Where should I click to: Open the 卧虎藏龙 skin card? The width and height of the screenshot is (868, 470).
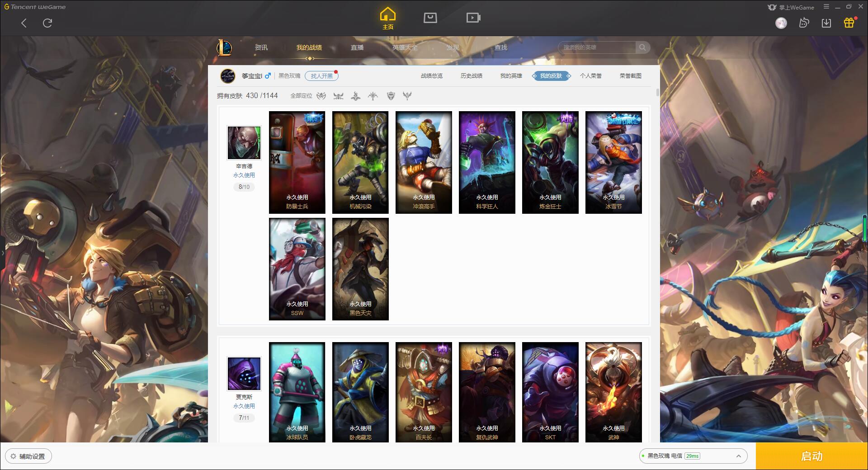tap(360, 392)
